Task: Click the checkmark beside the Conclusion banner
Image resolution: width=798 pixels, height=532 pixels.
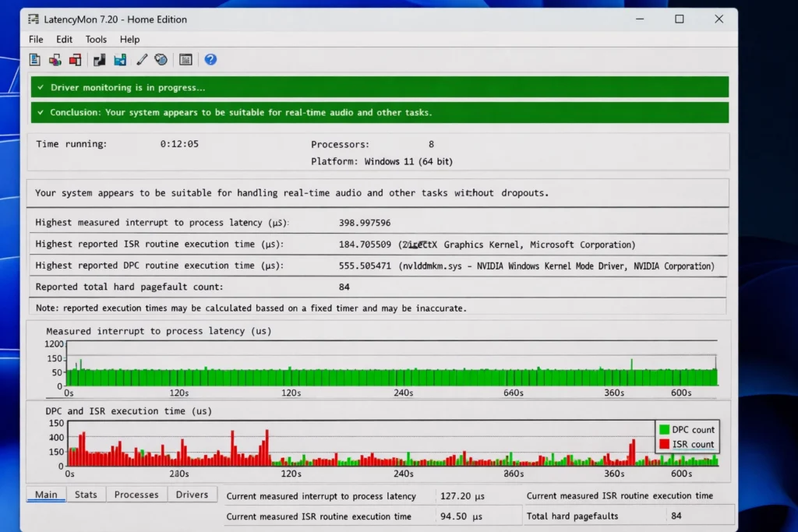Action: (41, 112)
